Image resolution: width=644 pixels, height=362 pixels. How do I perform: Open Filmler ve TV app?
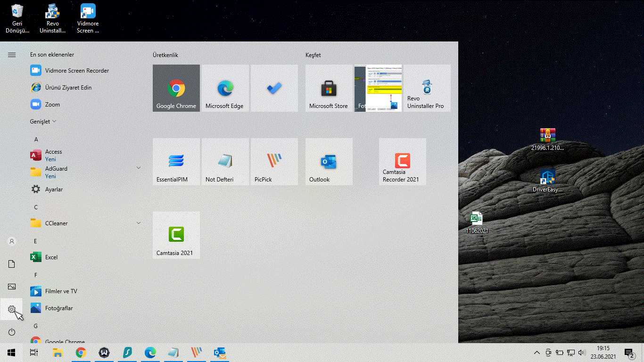click(85, 291)
